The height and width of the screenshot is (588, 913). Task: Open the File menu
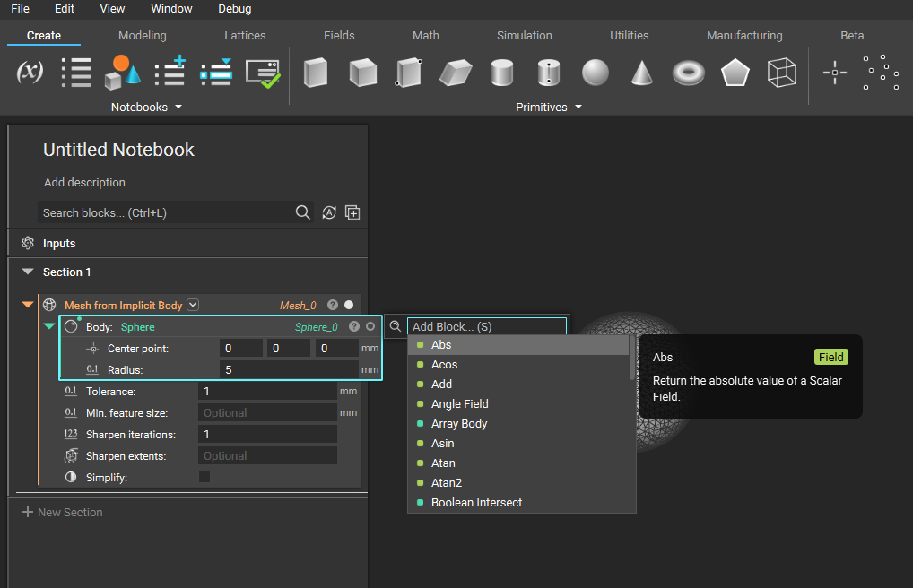(20, 9)
